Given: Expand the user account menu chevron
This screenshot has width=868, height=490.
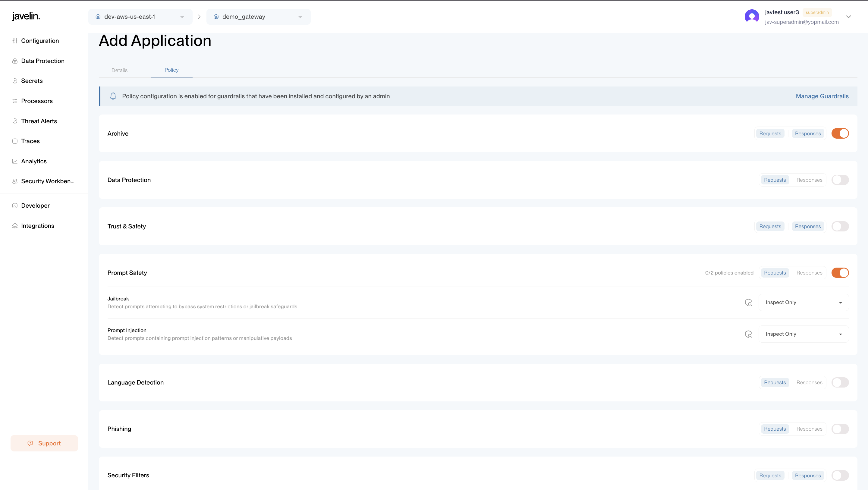Looking at the screenshot, I should [x=848, y=17].
